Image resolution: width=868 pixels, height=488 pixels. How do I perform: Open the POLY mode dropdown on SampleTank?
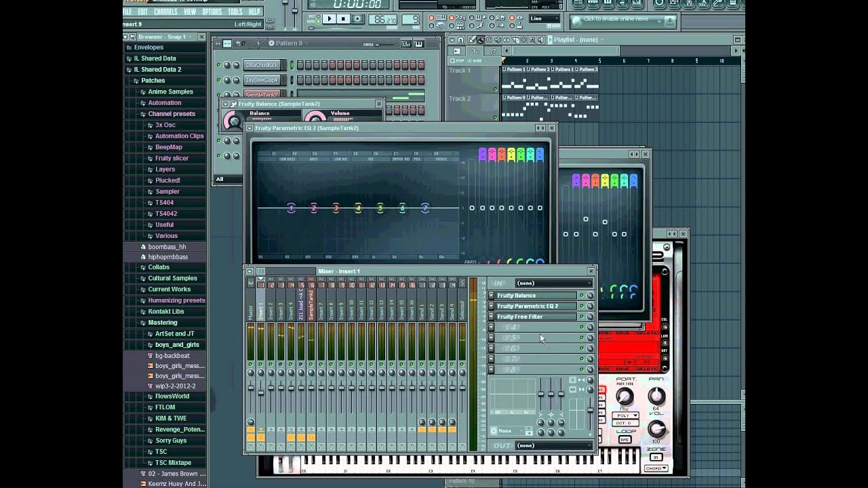(626, 415)
